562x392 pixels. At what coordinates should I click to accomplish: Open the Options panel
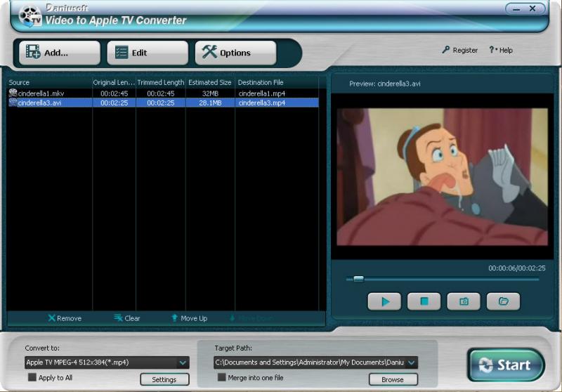pyautogui.click(x=235, y=53)
